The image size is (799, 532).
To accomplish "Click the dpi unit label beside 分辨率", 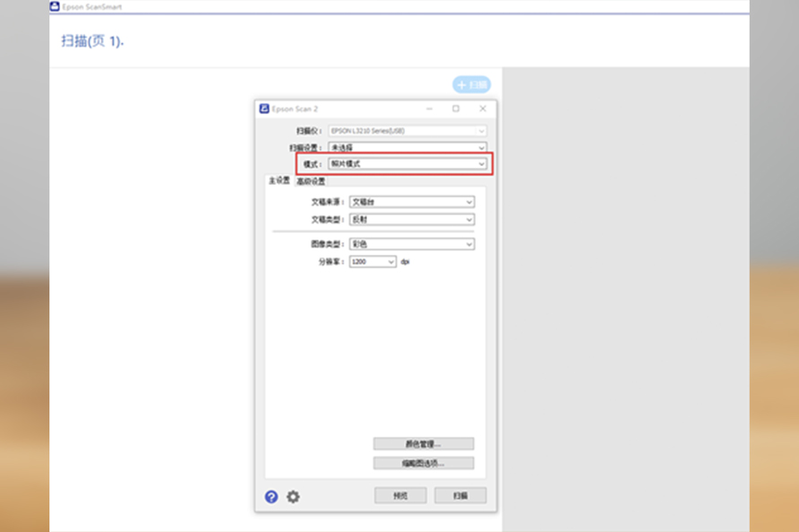I will (405, 262).
